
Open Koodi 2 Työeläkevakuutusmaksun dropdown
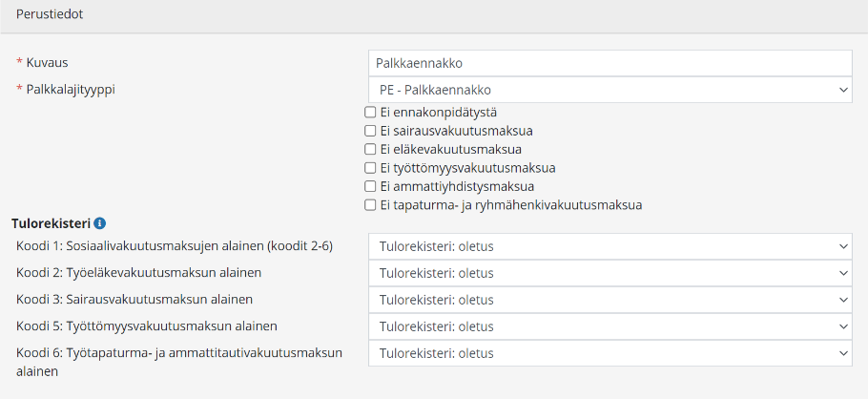point(610,273)
